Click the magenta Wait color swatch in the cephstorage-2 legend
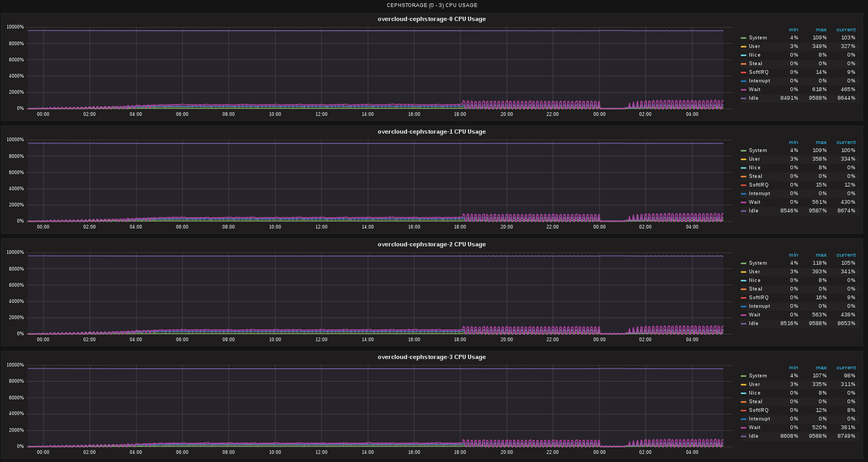The width and height of the screenshot is (868, 462). (x=743, y=315)
